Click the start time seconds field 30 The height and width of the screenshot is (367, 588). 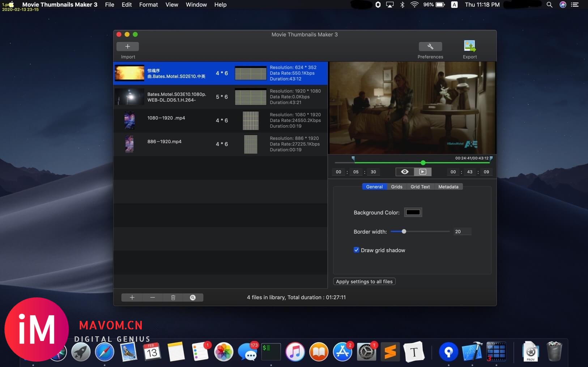click(373, 172)
